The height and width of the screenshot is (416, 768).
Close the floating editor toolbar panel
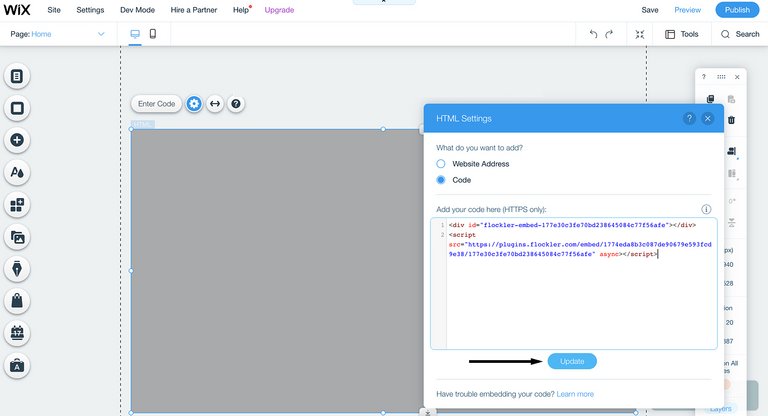737,77
